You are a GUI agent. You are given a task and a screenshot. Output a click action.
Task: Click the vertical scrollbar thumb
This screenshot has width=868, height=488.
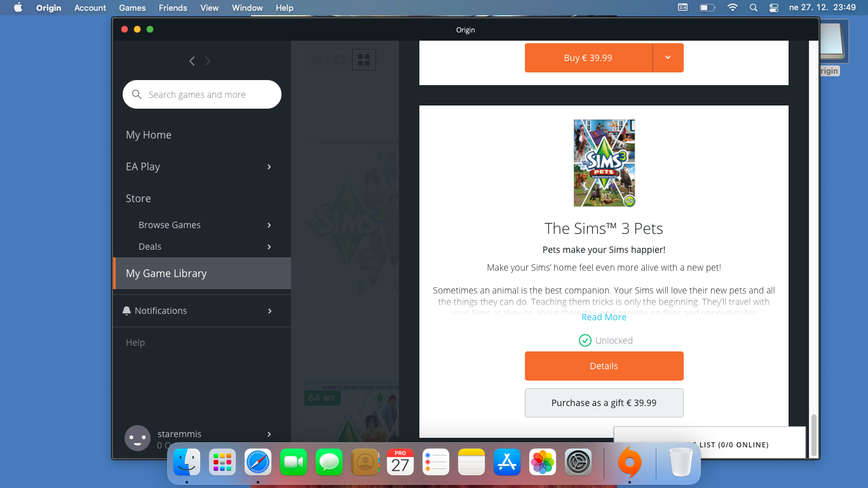pyautogui.click(x=813, y=435)
